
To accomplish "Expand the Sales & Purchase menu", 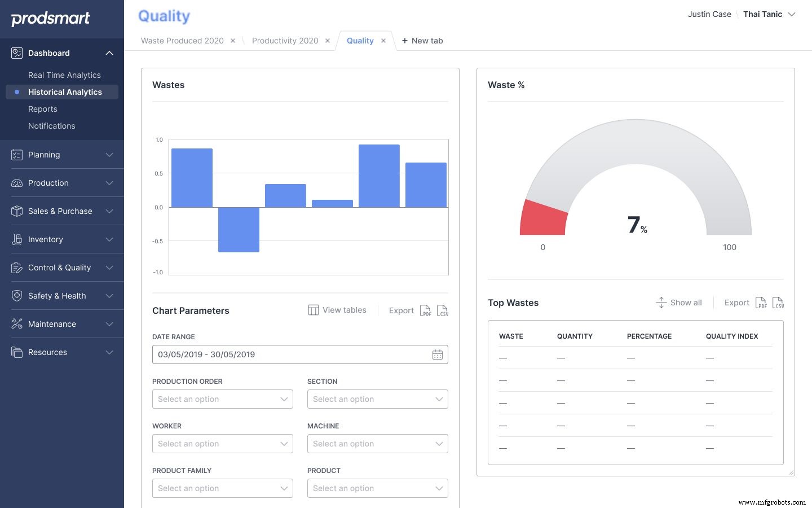I will 109,211.
